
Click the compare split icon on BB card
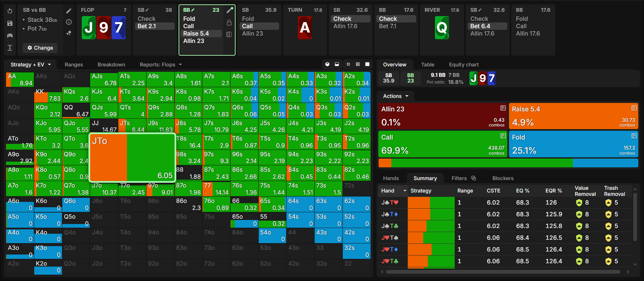coord(229,34)
